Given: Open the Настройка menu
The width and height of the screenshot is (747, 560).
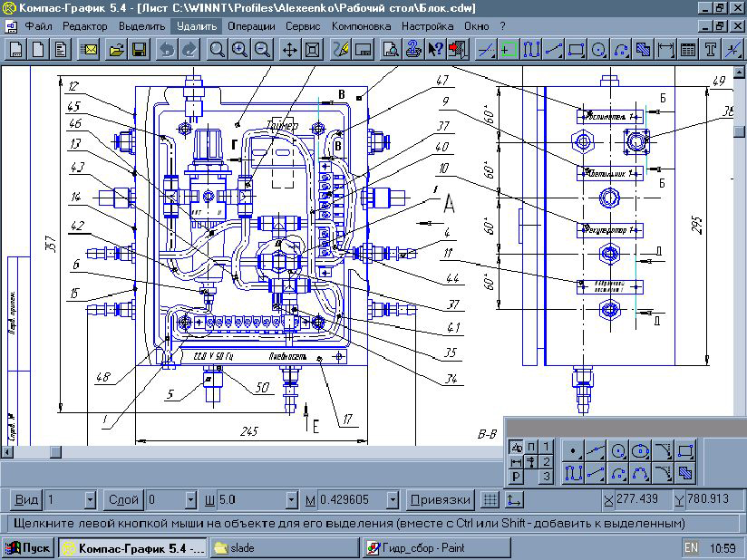Looking at the screenshot, I should point(427,26).
